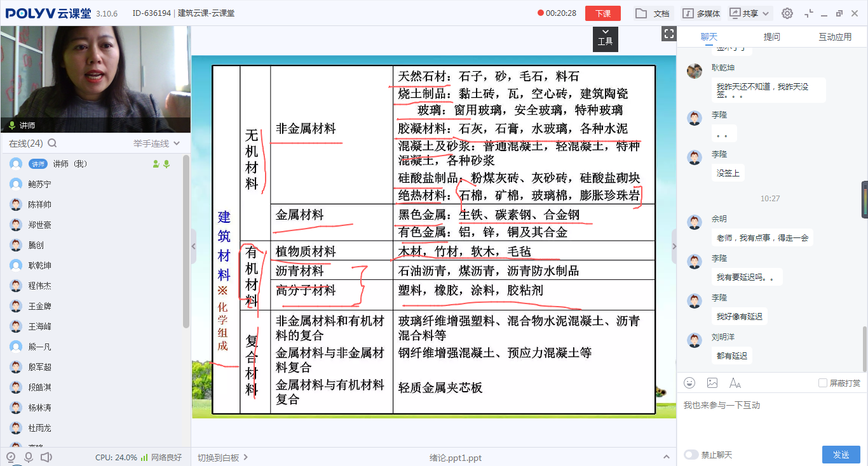Viewport: 868px width, 466px height.
Task: Enable the 屏蔽打赏 checkbox
Action: [823, 383]
